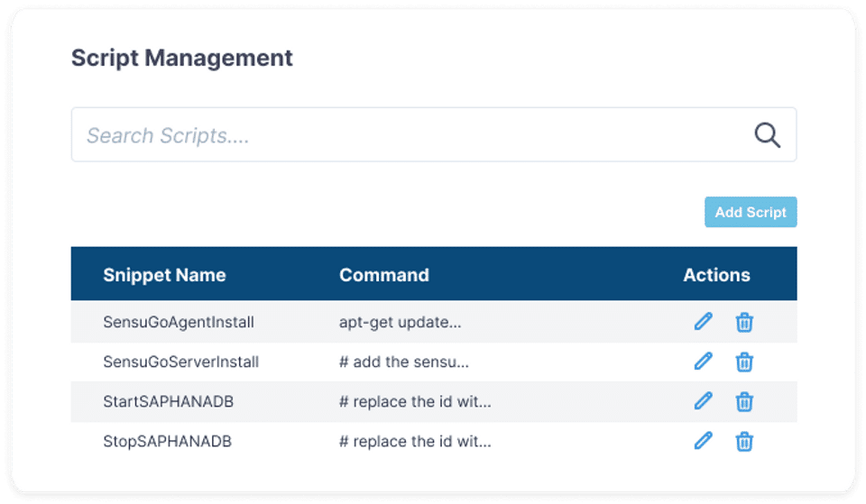Select the StartSAPHANADB snippet name
Viewport: 866px width, 504px height.
169,401
